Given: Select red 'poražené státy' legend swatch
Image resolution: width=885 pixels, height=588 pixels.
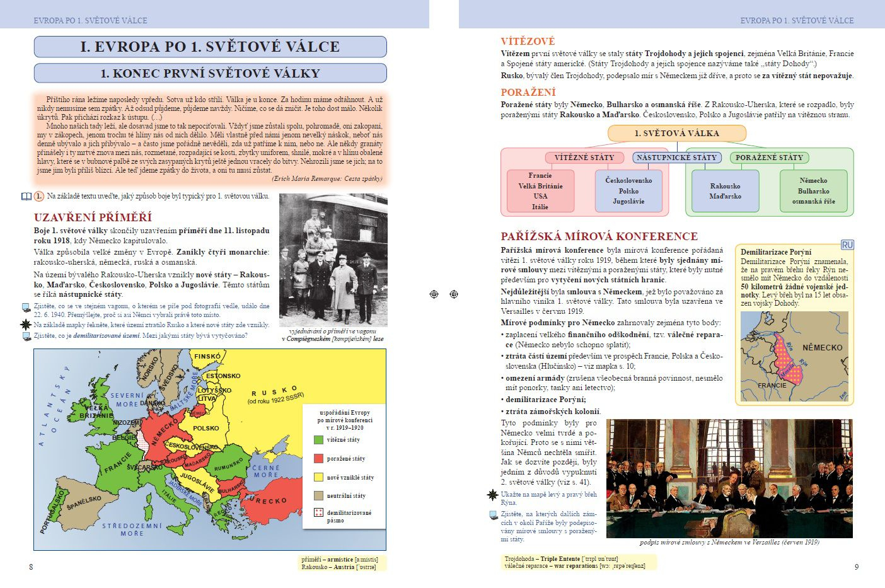Looking at the screenshot, I should pyautogui.click(x=318, y=459).
